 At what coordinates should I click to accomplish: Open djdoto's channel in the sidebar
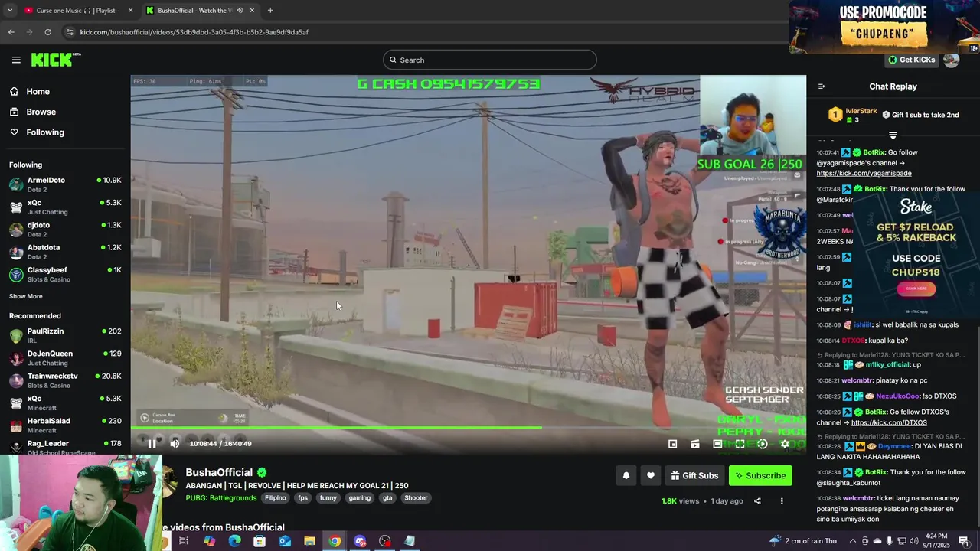[x=65, y=230]
